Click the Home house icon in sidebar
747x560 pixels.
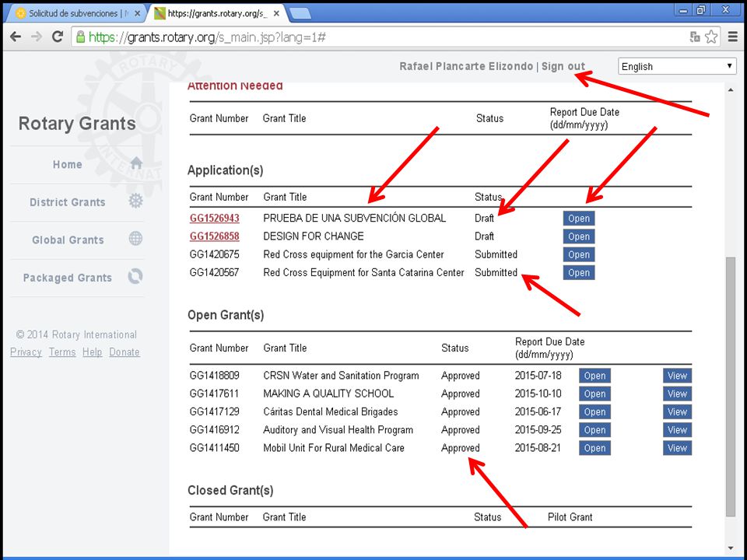136,163
